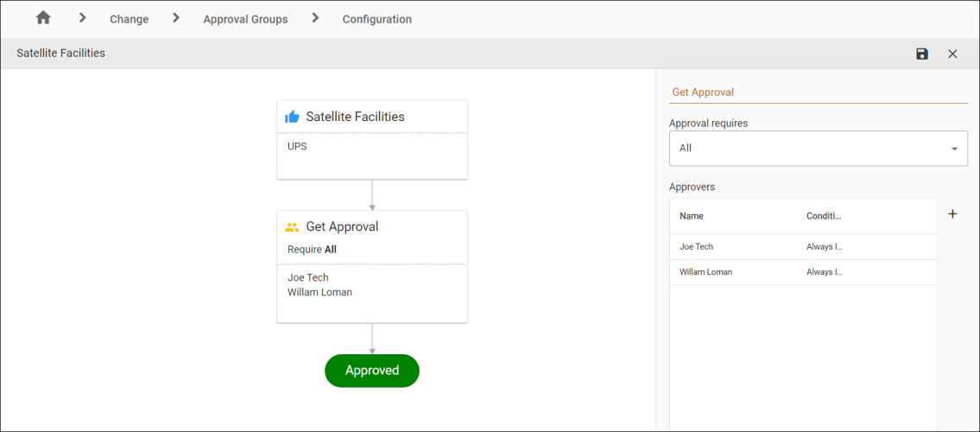The image size is (980, 432).
Task: Click the dropdown arrow next to All
Action: (x=954, y=149)
